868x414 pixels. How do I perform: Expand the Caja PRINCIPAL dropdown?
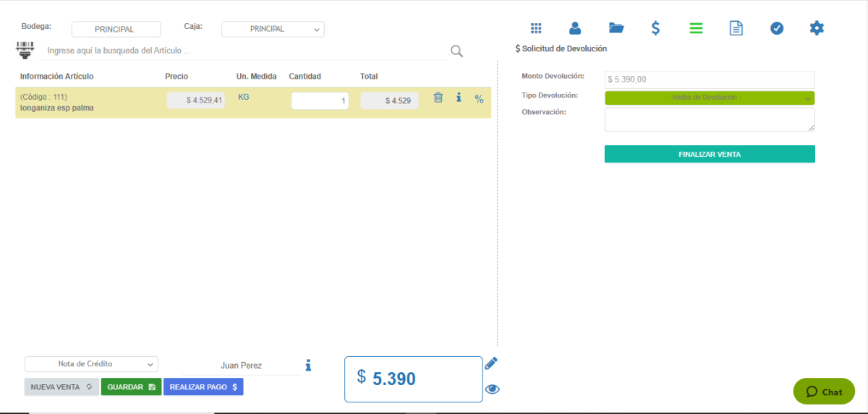pyautogui.click(x=273, y=30)
